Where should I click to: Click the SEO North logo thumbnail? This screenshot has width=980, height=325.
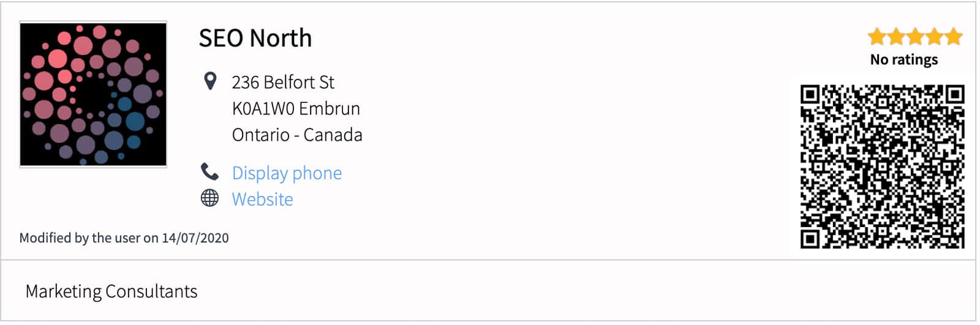(93, 94)
